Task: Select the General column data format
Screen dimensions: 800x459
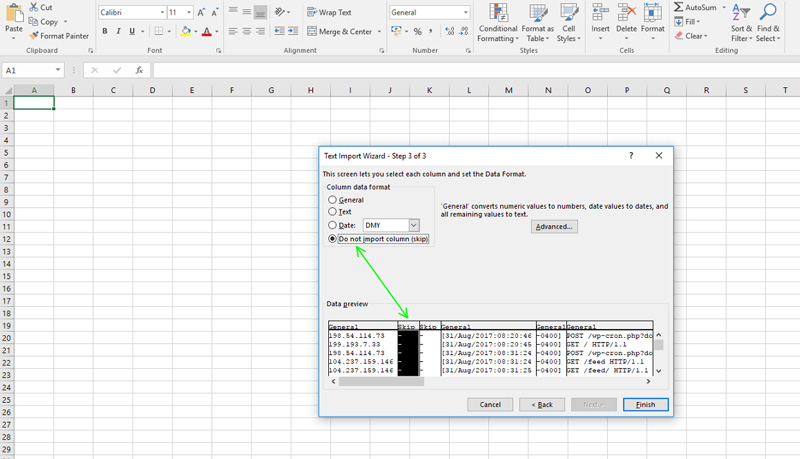Action: pyautogui.click(x=333, y=200)
